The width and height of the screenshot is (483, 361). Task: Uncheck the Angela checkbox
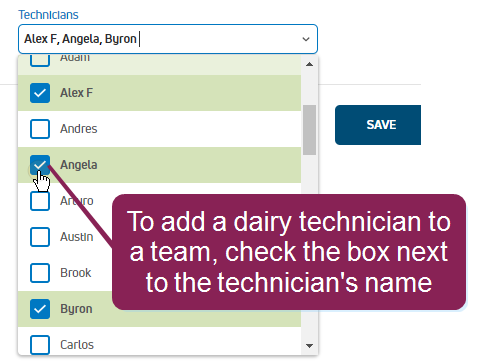coord(40,165)
